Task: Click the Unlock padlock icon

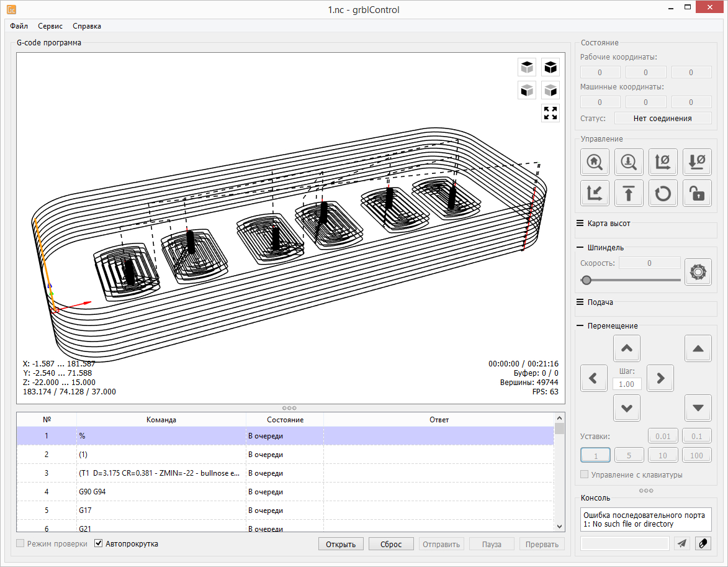Action: pos(696,193)
